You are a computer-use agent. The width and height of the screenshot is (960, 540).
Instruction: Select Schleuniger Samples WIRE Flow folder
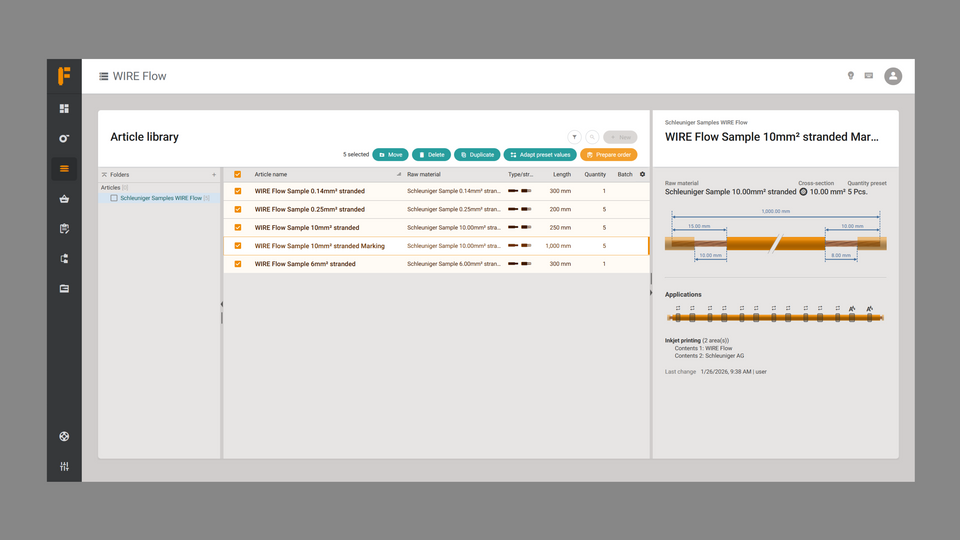click(x=160, y=198)
